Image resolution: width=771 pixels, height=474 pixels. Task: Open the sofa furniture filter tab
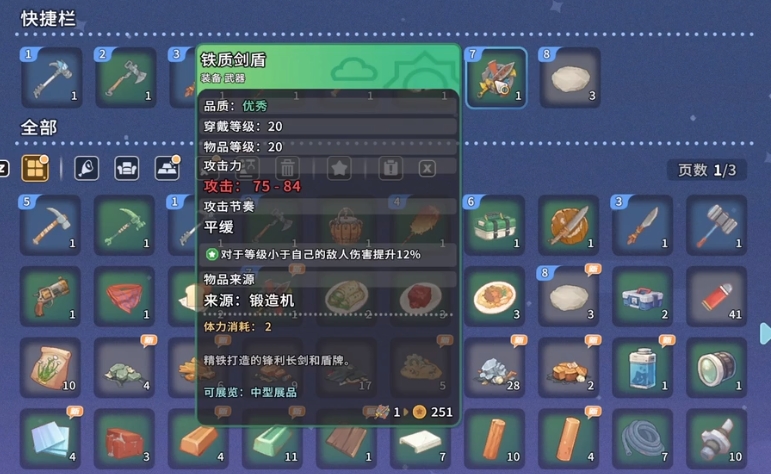point(127,169)
